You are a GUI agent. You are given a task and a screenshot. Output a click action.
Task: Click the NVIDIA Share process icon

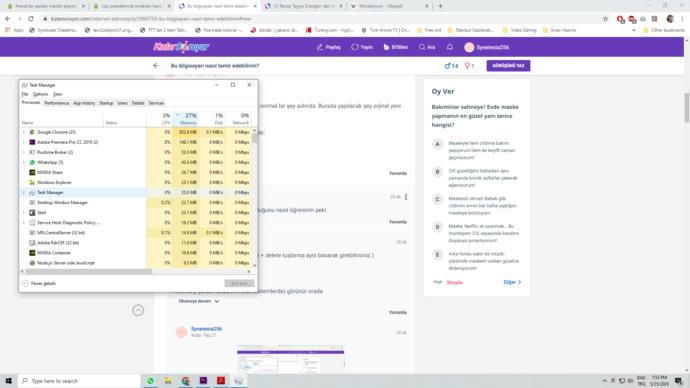tap(32, 172)
